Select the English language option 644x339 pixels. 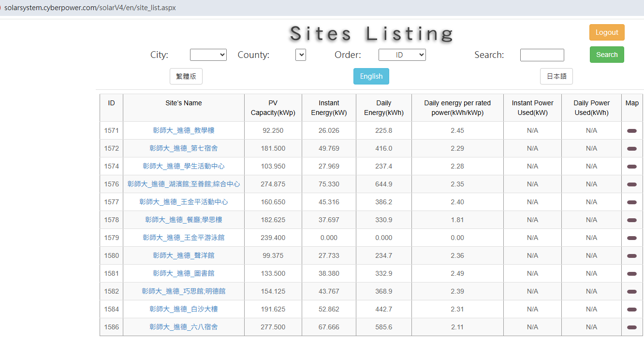pyautogui.click(x=371, y=76)
